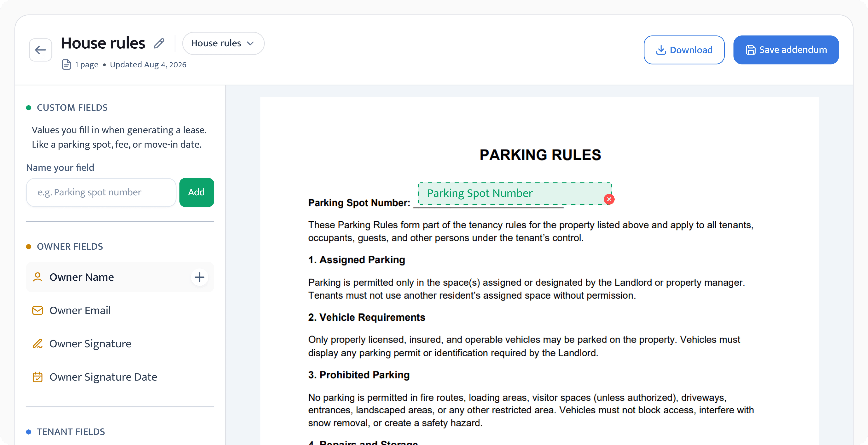
Task: Click the pencil icon to rename House rules
Action: click(x=159, y=43)
